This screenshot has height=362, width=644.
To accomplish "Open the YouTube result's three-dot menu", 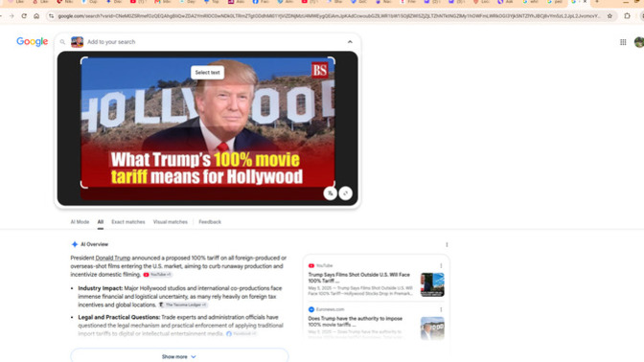I will tap(441, 265).
